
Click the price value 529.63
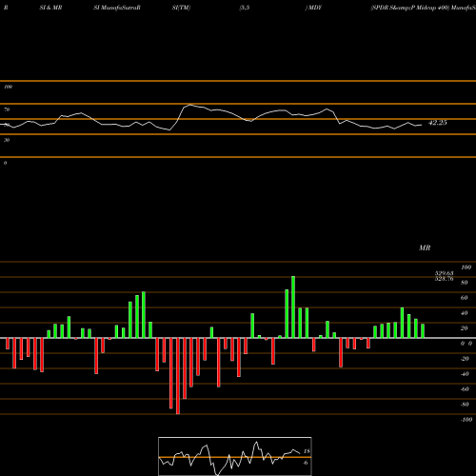444,273
